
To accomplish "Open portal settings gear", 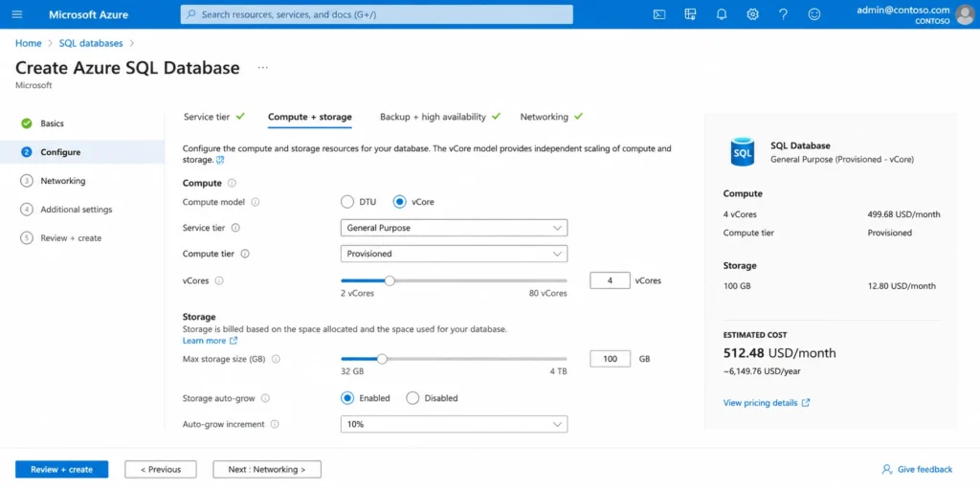I will click(x=752, y=14).
